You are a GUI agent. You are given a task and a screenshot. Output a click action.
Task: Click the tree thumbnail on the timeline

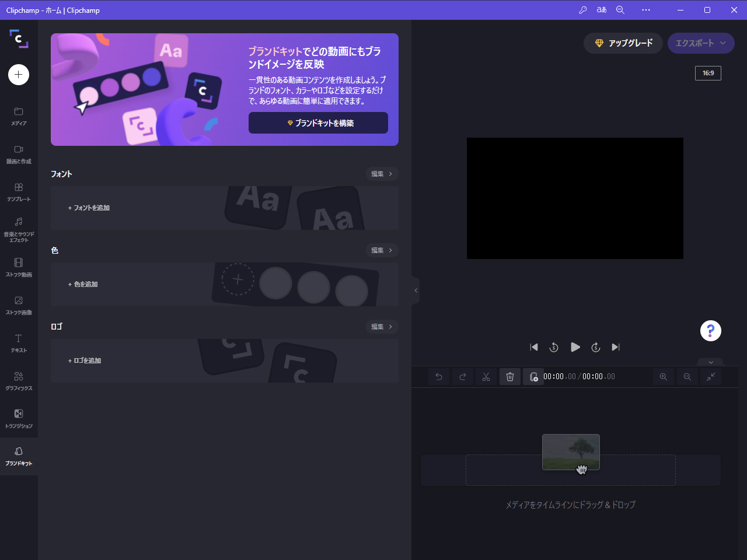pyautogui.click(x=571, y=452)
